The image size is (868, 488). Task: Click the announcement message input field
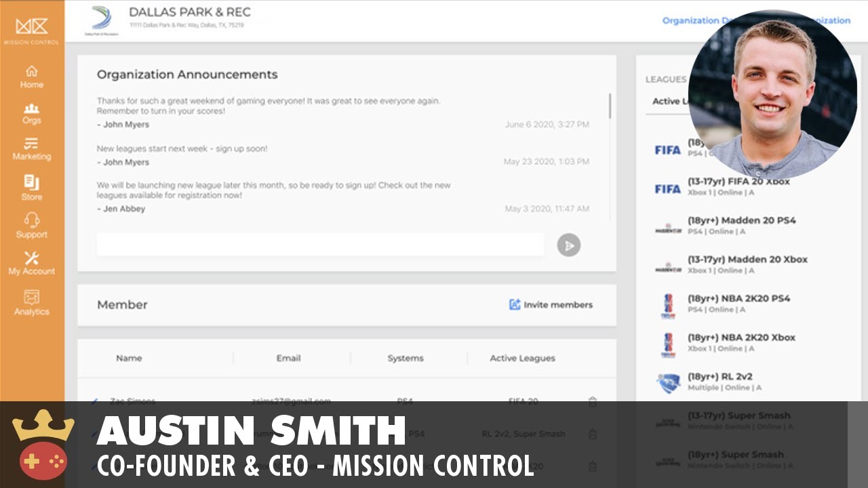320,245
